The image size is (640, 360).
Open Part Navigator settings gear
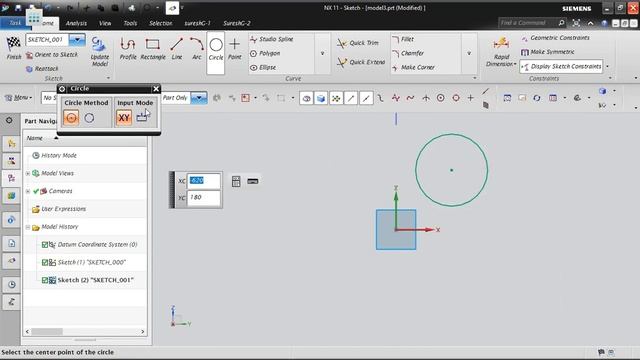tap(9, 120)
